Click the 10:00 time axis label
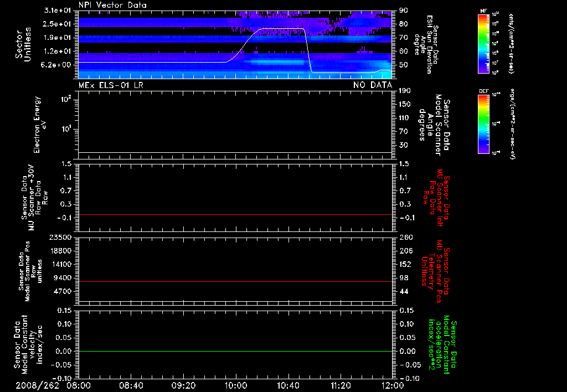The height and width of the screenshot is (392, 567). [236, 385]
